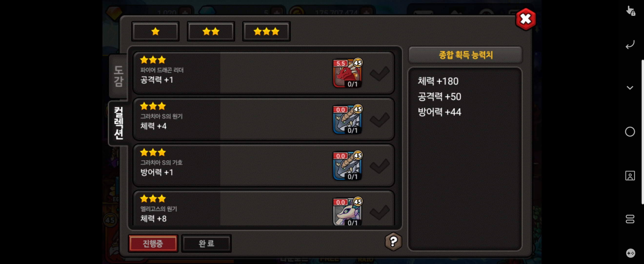The width and height of the screenshot is (644, 264).
Task: Open the recent apps stacked icon
Action: click(x=630, y=219)
